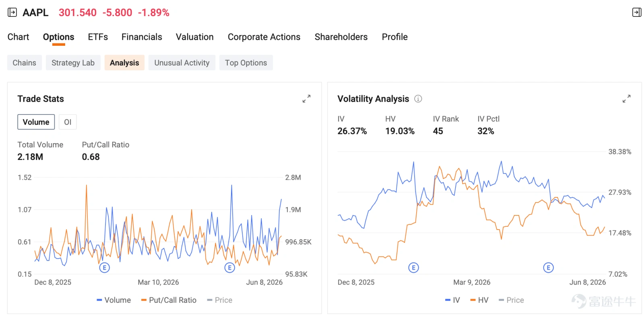Viewport: 644px width, 316px height.
Task: Switch to the Corporate Actions tab
Action: (264, 37)
